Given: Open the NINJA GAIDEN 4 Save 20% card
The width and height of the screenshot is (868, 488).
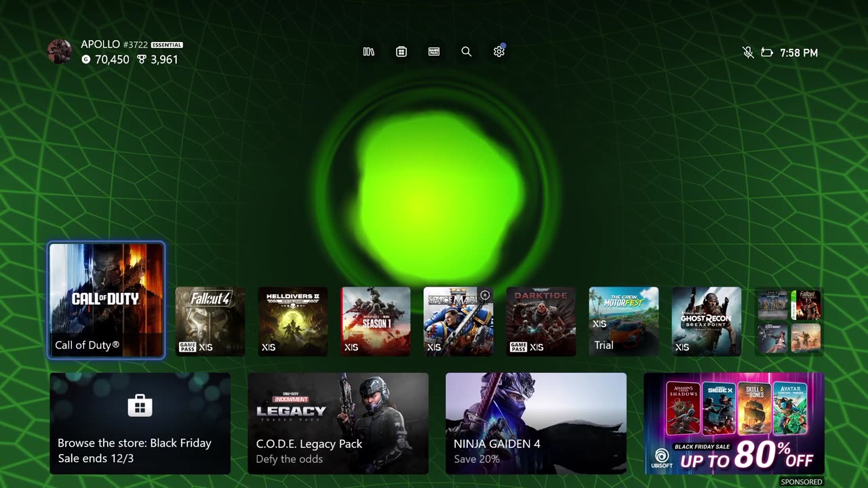Looking at the screenshot, I should click(536, 424).
